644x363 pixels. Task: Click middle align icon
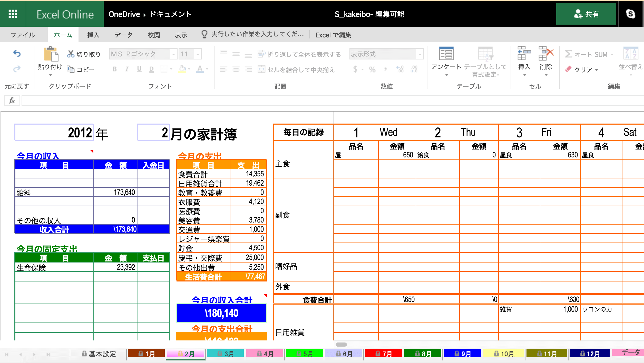(236, 54)
